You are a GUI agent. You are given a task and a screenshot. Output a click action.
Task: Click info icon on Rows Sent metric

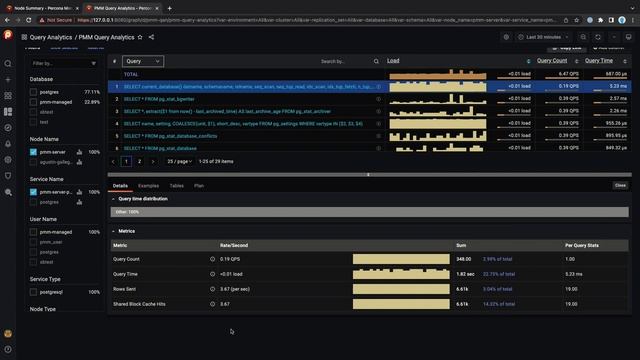212,289
